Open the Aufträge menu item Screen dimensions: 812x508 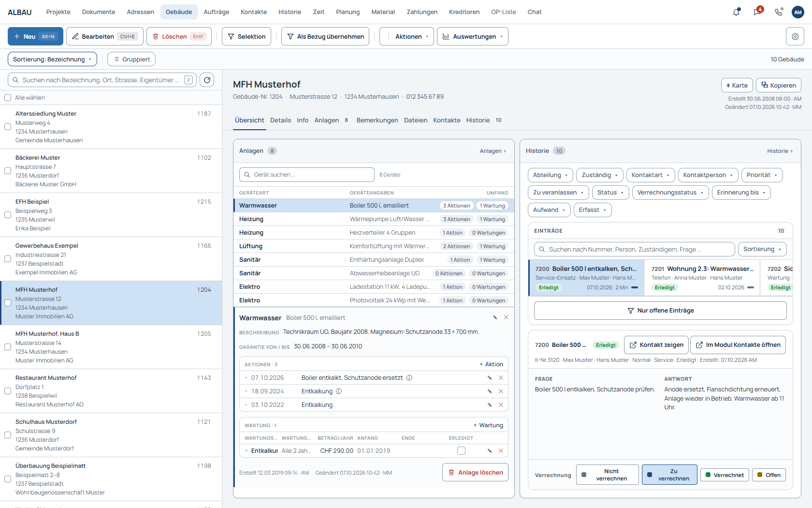tap(217, 12)
